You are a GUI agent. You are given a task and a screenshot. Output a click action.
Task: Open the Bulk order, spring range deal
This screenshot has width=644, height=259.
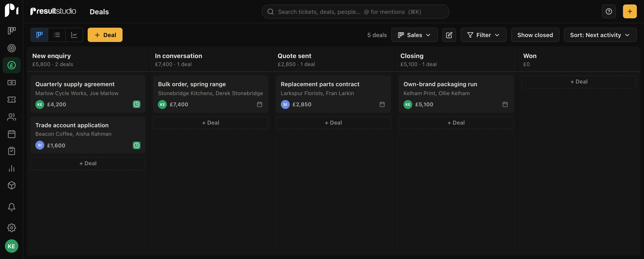tap(210, 94)
